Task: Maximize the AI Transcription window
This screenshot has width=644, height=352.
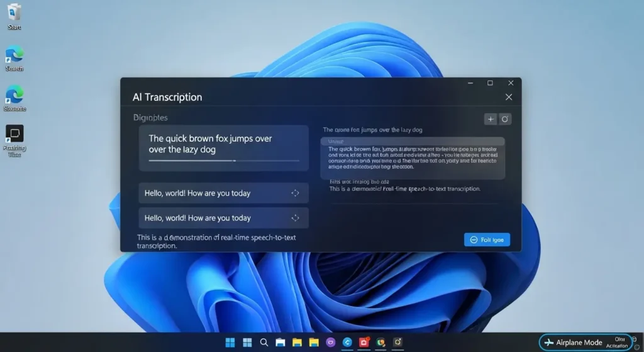Action: pos(490,83)
